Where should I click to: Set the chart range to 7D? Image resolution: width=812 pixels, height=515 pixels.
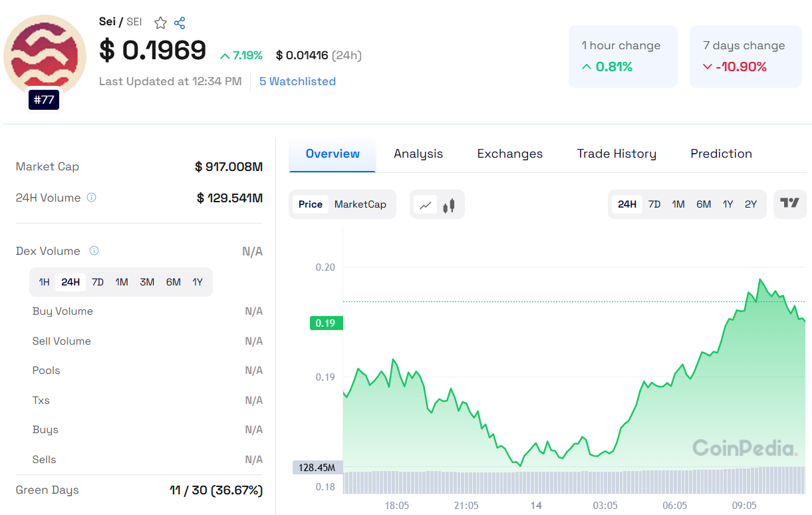pyautogui.click(x=654, y=204)
